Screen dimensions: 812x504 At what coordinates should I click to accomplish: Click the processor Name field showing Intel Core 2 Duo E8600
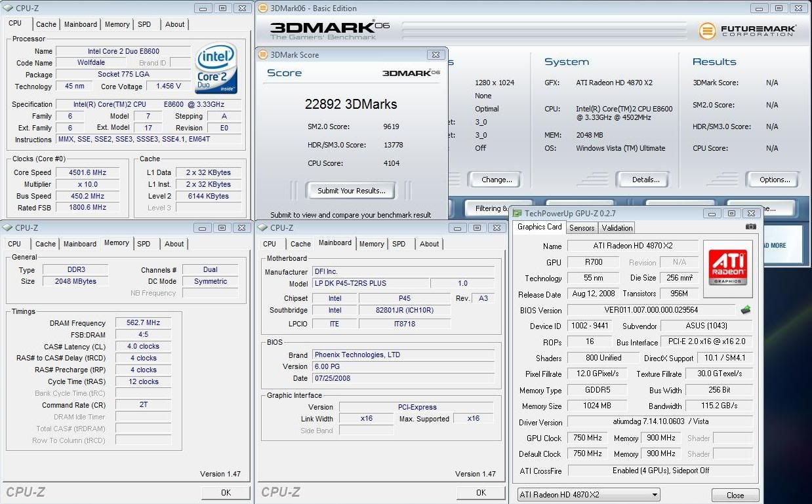point(123,51)
